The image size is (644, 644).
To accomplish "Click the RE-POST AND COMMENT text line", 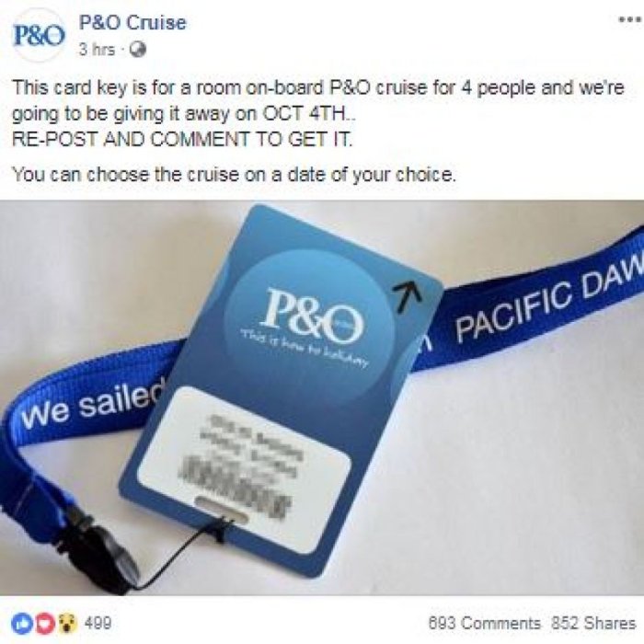I will click(183, 140).
